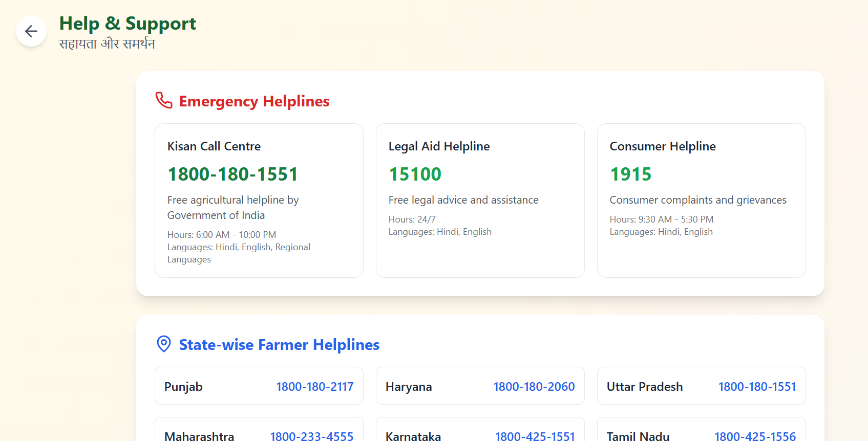Click Maharashtra helpline number 1800-233-4555
Viewport: 868px width, 441px height.
pos(312,436)
